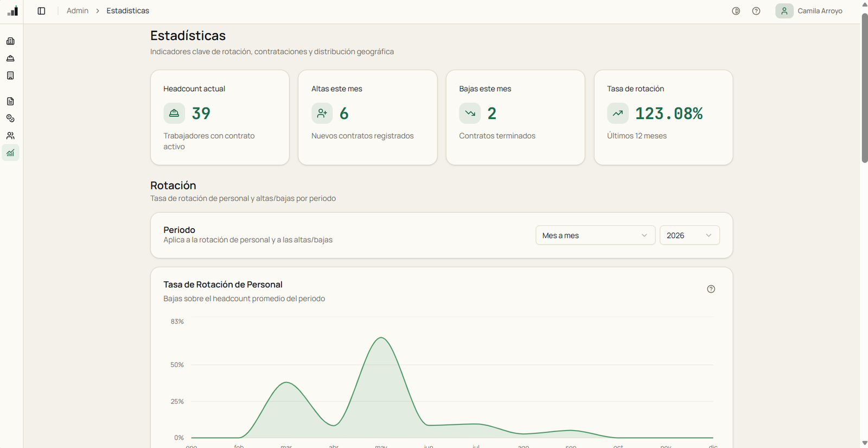The height and width of the screenshot is (448, 868).
Task: Click the 50% axis label on chart
Action: (x=177, y=365)
